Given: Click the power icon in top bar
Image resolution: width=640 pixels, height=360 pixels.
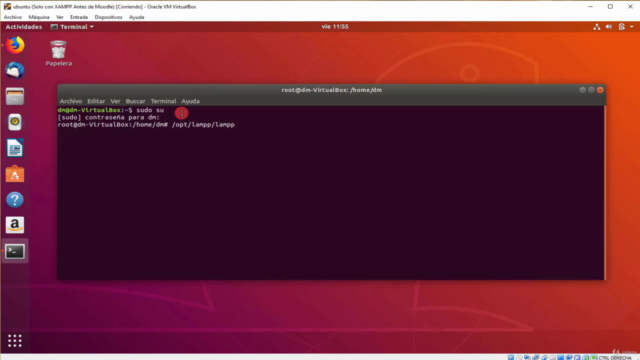Looking at the screenshot, I should click(x=622, y=27).
